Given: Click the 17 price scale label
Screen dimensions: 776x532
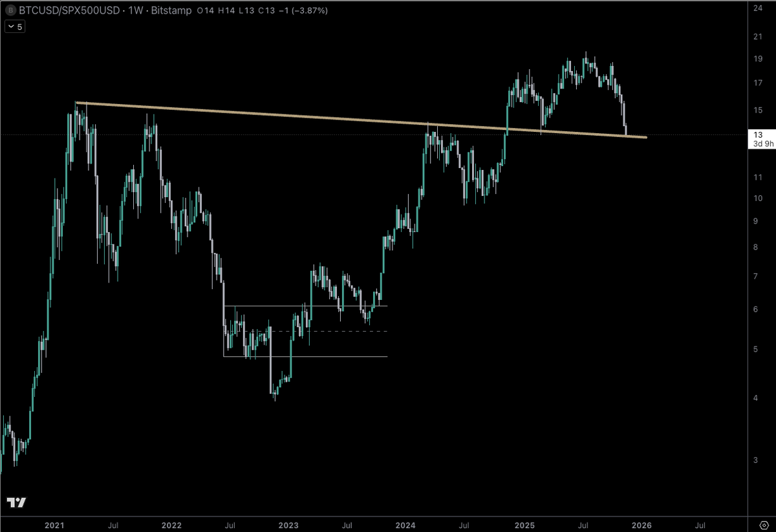Looking at the screenshot, I should coord(759,83).
